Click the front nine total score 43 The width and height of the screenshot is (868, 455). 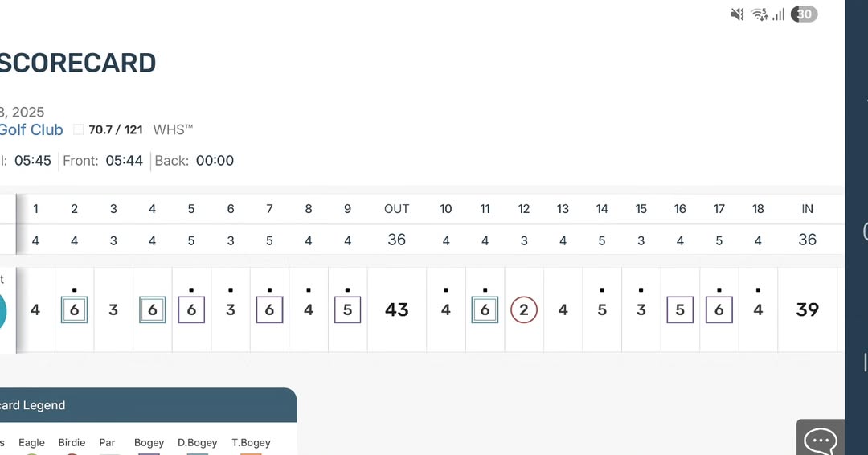[397, 310]
